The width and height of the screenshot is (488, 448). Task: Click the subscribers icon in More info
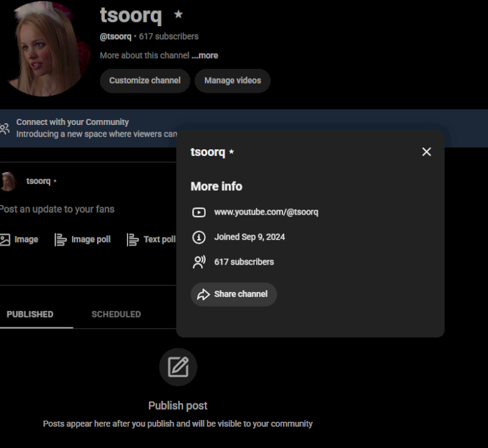(199, 262)
